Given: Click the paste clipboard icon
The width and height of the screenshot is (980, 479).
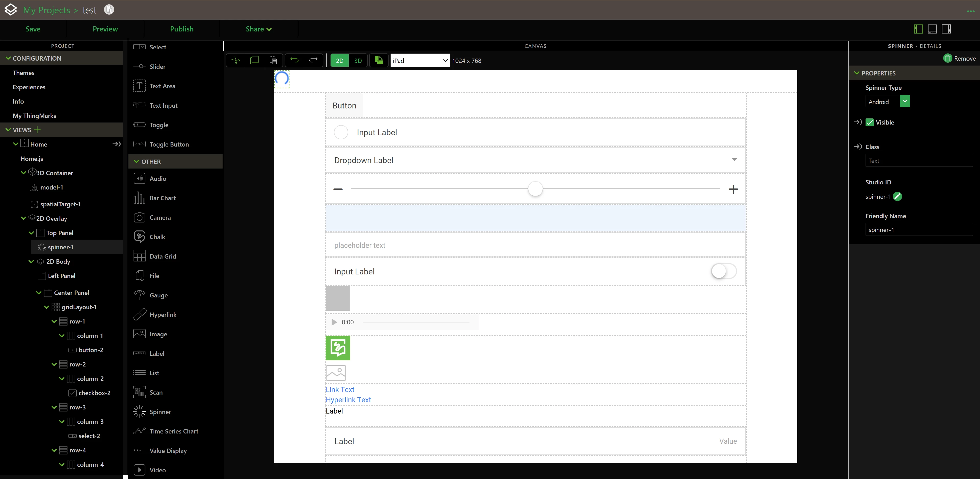Looking at the screenshot, I should tap(273, 61).
